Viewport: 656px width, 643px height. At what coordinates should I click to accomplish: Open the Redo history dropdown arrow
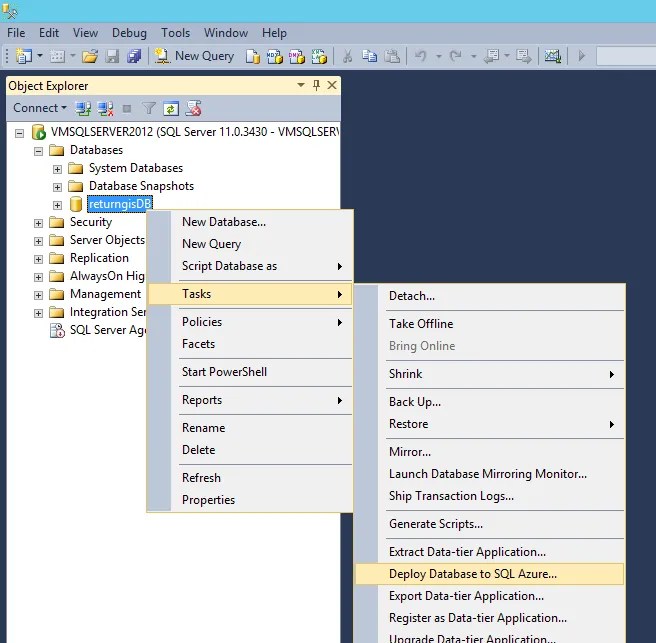coord(473,56)
